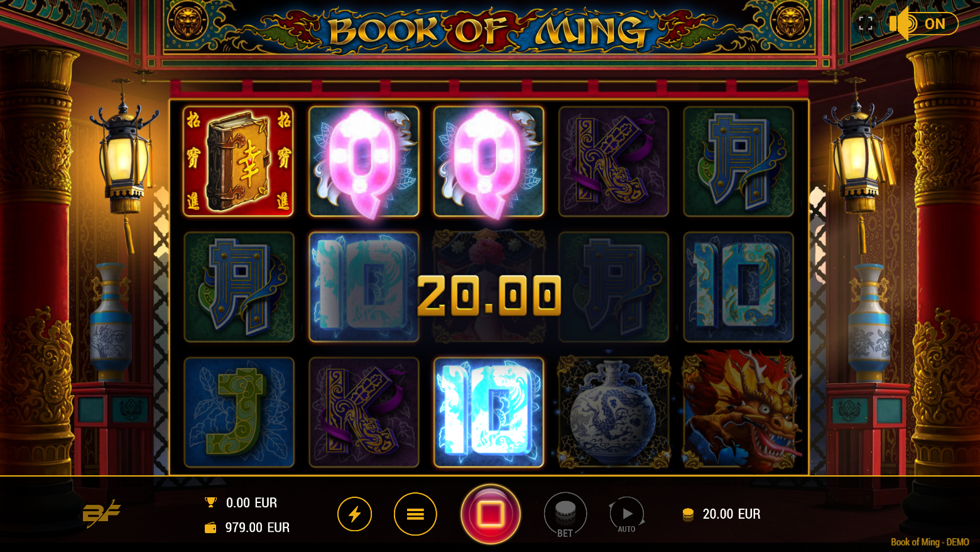
Task: Click the 20.00 EUR bet amount
Action: 731,514
